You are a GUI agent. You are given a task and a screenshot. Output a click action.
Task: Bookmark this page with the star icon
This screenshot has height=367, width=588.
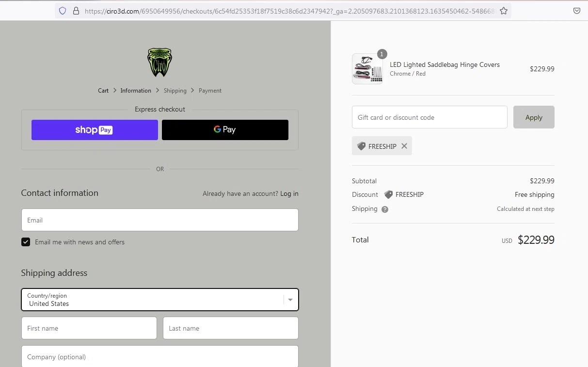504,11
